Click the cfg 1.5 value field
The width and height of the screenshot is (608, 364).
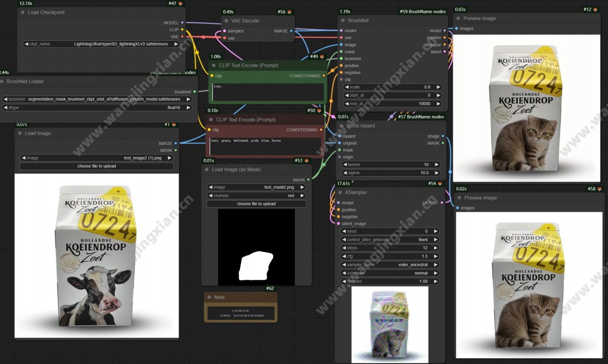coord(390,256)
